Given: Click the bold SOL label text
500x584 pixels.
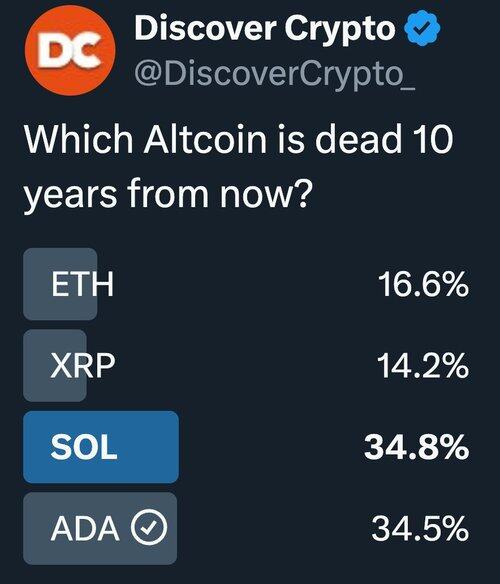Looking at the screenshot, I should 84,447.
